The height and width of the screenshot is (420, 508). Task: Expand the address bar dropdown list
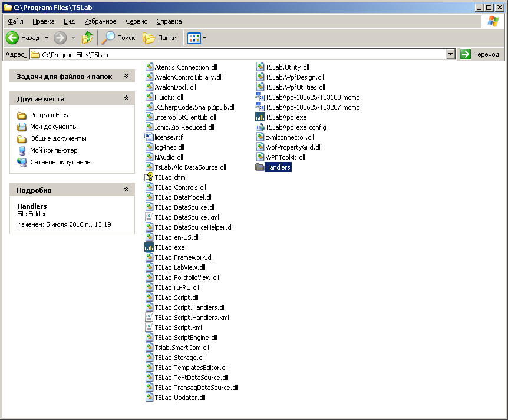pyautogui.click(x=451, y=54)
